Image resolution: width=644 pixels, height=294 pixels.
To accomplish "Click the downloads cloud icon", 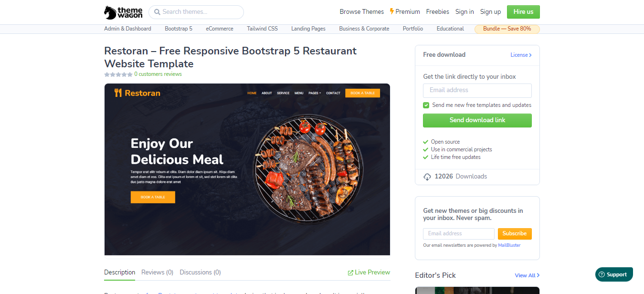I will [x=427, y=177].
